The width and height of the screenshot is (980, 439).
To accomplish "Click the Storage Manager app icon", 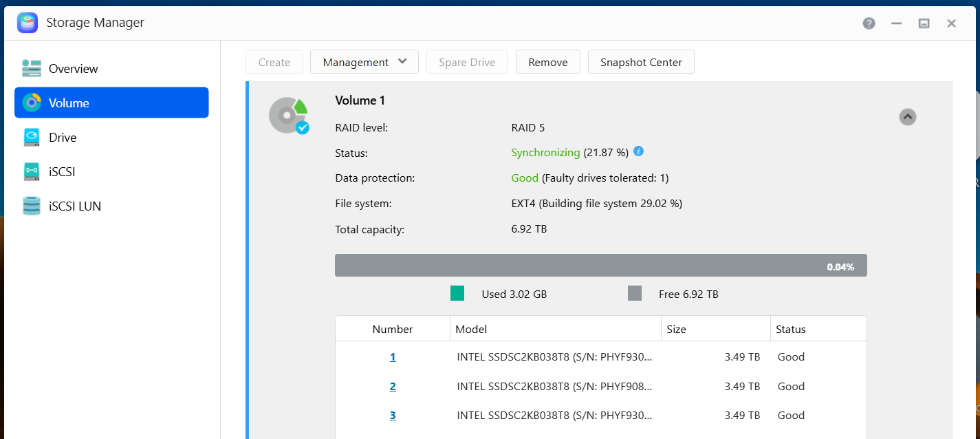I will (x=28, y=23).
